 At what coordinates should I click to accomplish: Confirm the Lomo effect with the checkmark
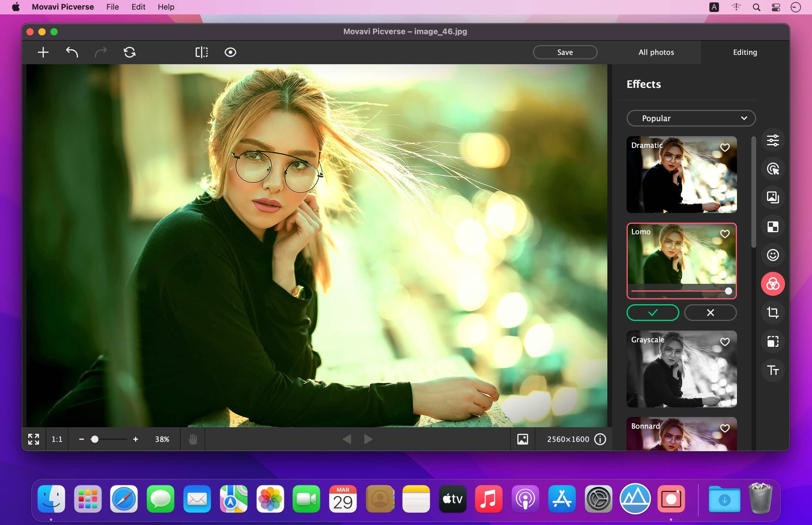652,313
